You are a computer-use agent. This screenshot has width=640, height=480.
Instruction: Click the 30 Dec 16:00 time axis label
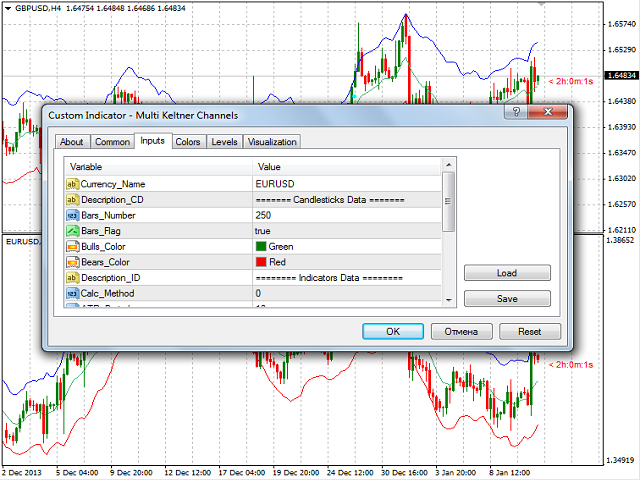404,473
